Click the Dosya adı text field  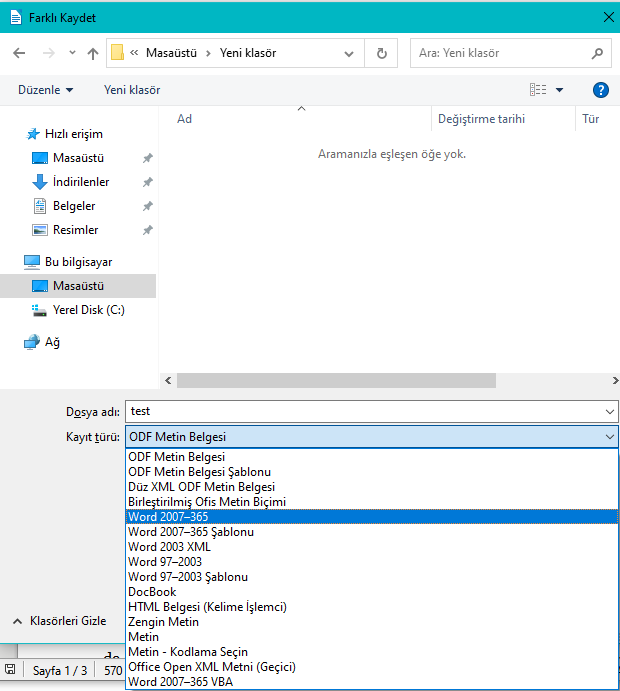pyautogui.click(x=360, y=411)
